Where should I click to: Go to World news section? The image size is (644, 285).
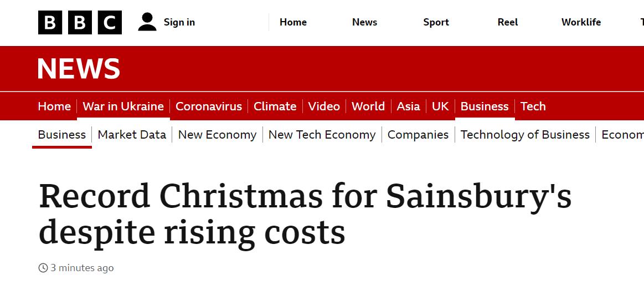368,106
